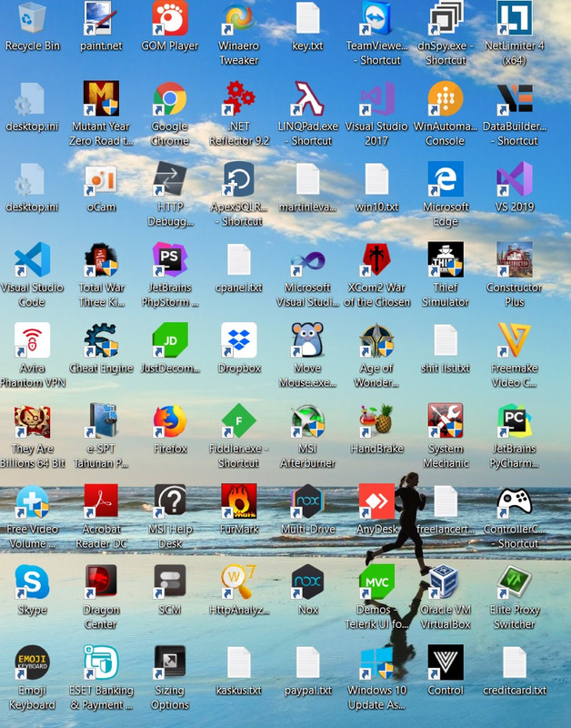This screenshot has width=571, height=728.
Task: Select the cpanel.txt file
Action: tap(238, 259)
